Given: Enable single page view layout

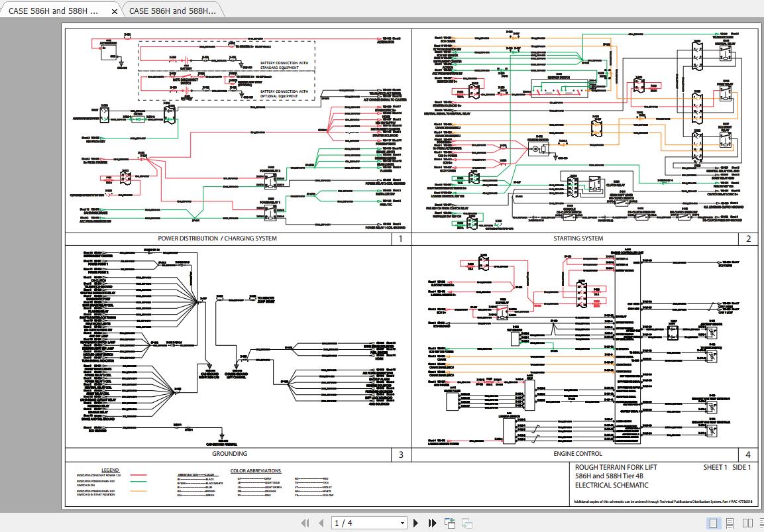Looking at the screenshot, I should pos(713,523).
